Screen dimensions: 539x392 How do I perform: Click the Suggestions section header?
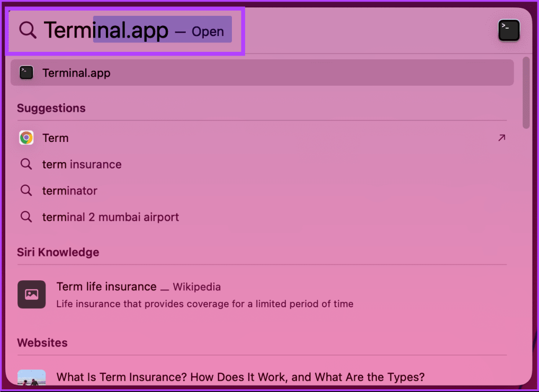coord(51,108)
